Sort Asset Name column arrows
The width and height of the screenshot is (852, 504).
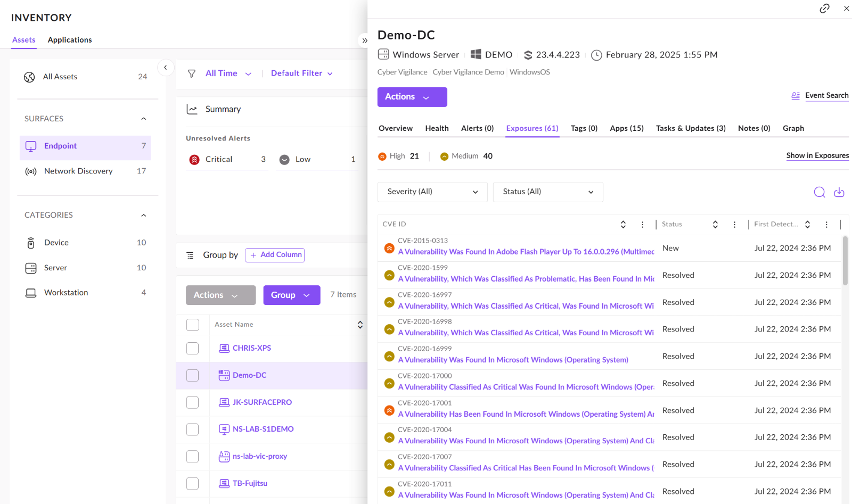360,325
